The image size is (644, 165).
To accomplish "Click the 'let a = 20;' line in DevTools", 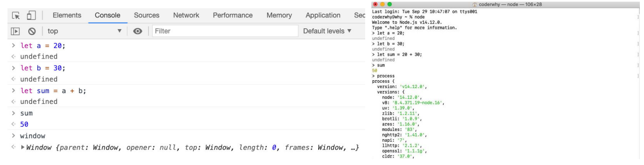I will [x=43, y=45].
